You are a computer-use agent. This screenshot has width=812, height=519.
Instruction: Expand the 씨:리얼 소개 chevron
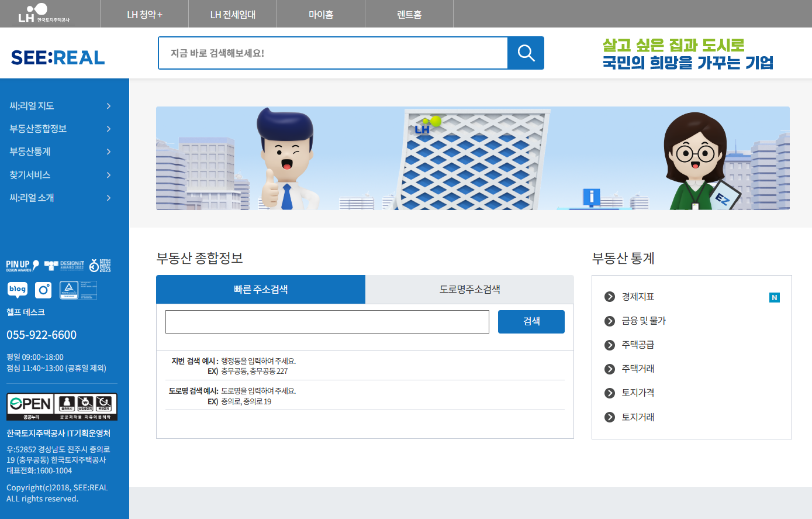pyautogui.click(x=109, y=198)
